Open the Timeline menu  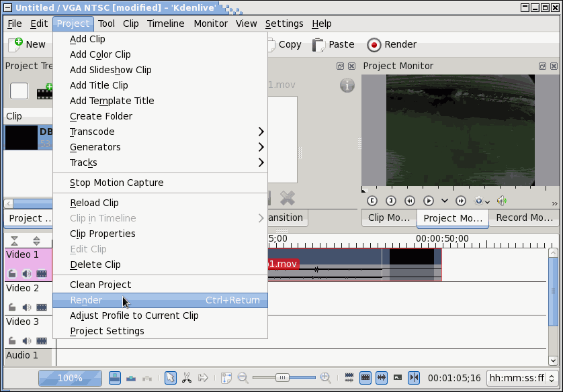(165, 23)
